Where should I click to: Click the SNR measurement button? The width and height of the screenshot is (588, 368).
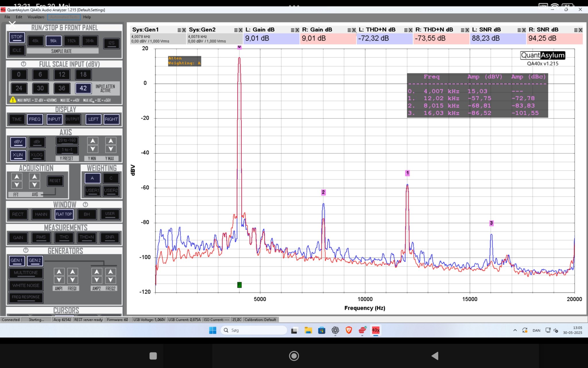(110, 237)
